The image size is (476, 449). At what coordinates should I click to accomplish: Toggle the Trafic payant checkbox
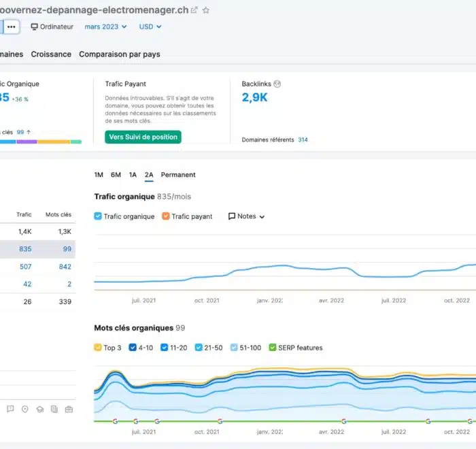(x=167, y=216)
